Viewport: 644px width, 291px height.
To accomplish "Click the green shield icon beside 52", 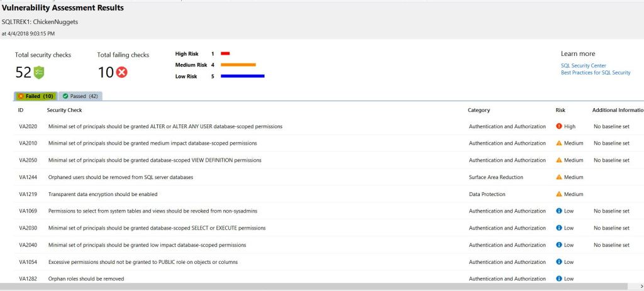I will (x=39, y=72).
